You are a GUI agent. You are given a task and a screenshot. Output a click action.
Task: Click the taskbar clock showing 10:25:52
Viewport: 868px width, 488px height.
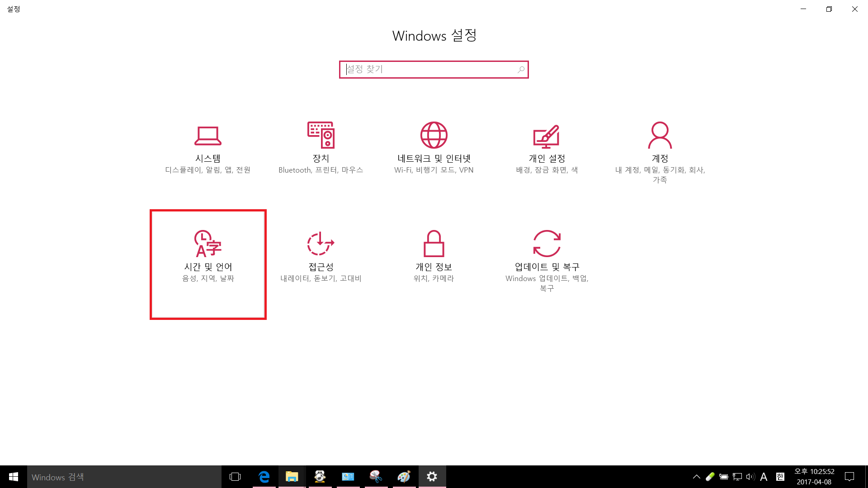coord(814,477)
